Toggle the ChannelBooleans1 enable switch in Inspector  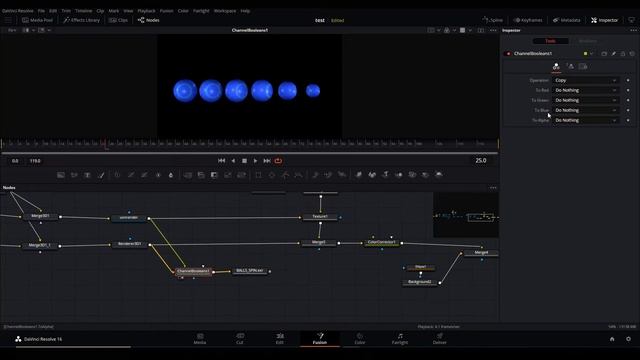(508, 53)
